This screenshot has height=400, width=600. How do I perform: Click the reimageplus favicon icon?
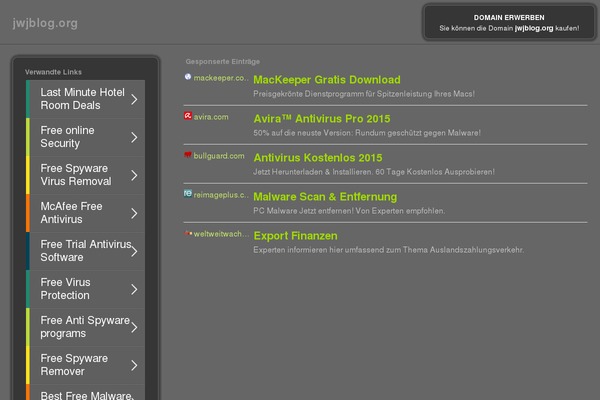click(x=188, y=194)
